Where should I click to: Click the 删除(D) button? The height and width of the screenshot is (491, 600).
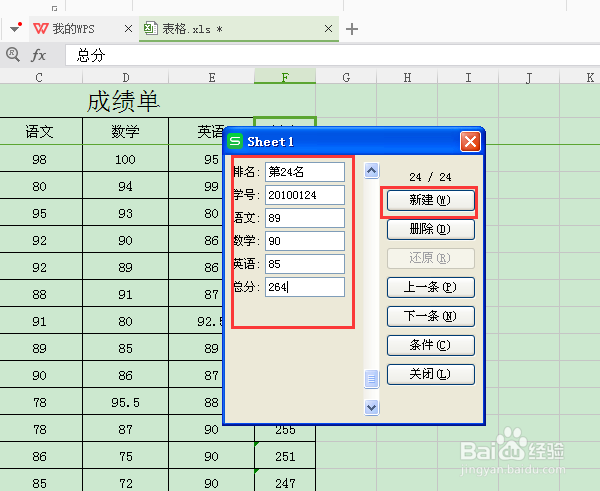click(x=430, y=229)
